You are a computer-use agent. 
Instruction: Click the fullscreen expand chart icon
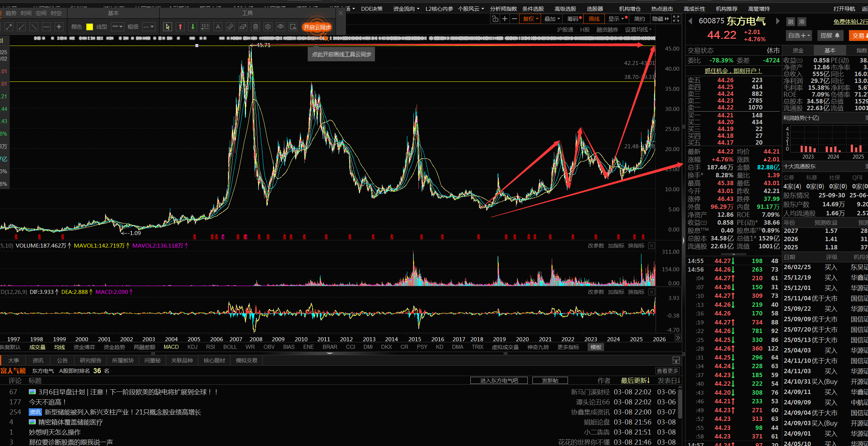676,19
